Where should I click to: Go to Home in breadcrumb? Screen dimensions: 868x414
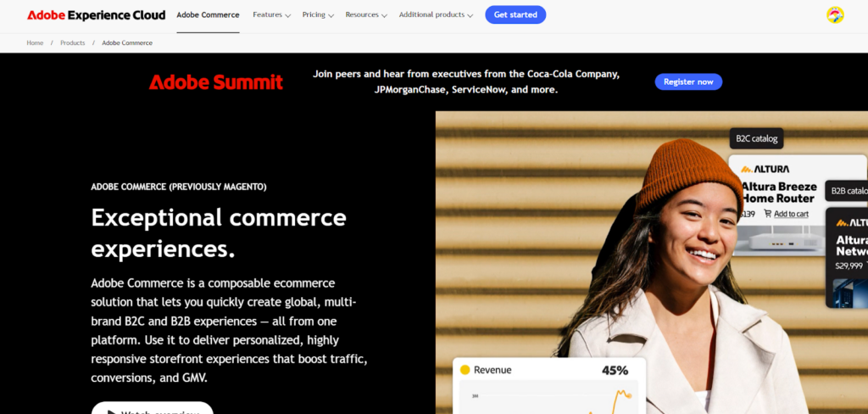click(x=35, y=42)
